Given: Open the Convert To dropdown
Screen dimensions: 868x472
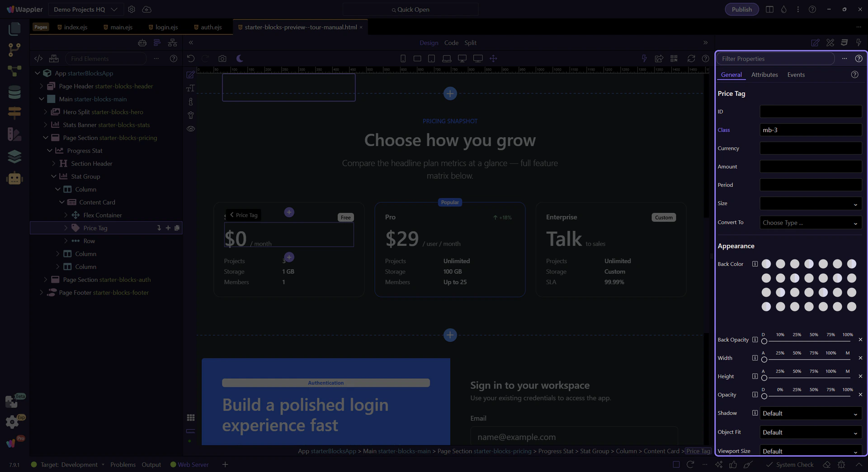Looking at the screenshot, I should click(810, 223).
